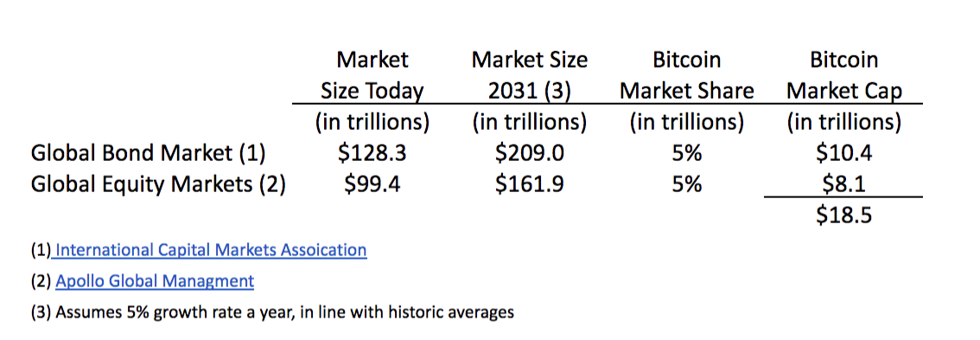
Task: Click the 5% share in equity row
Action: (686, 184)
